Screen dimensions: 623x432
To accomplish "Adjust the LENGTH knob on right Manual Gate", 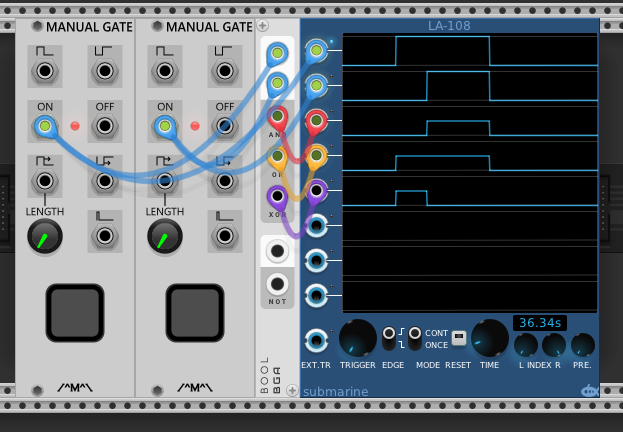I will [x=165, y=236].
